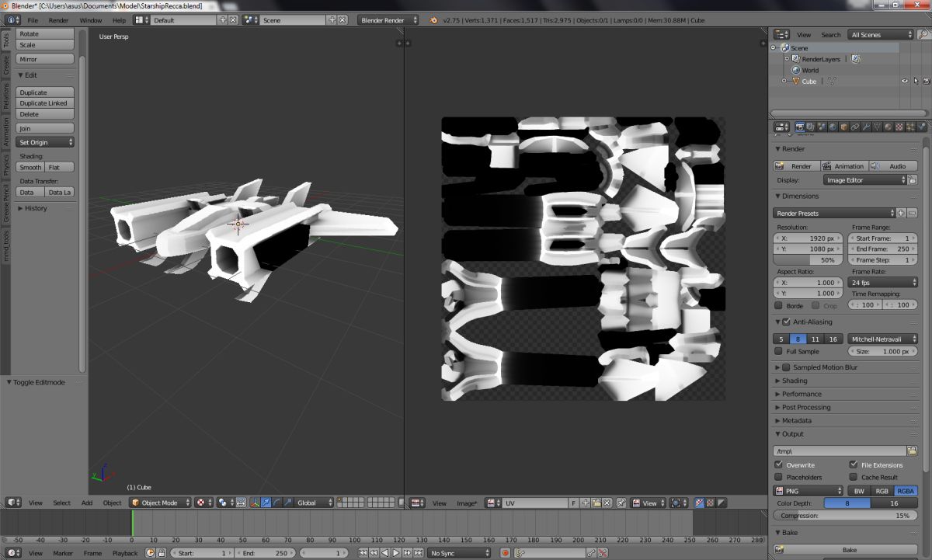Screen dimensions: 932x560
Task: Toggle the File Extensions checkbox
Action: (854, 464)
